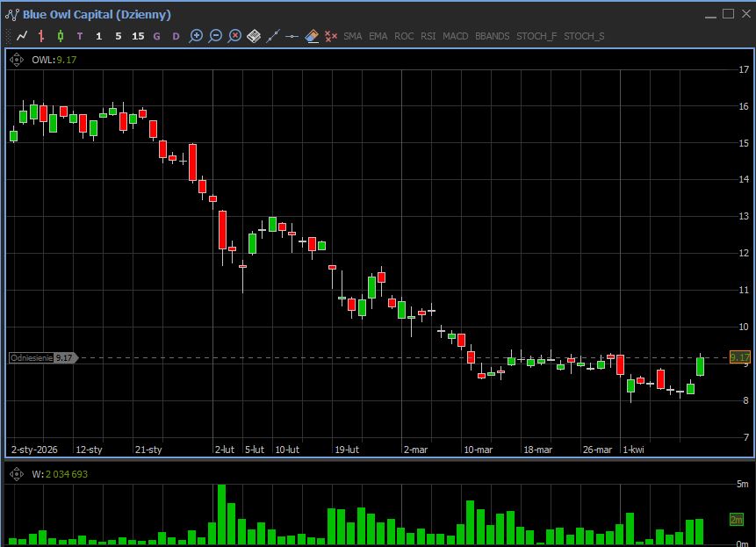The width and height of the screenshot is (756, 547).
Task: Switch to line chart type
Action: pyautogui.click(x=22, y=36)
